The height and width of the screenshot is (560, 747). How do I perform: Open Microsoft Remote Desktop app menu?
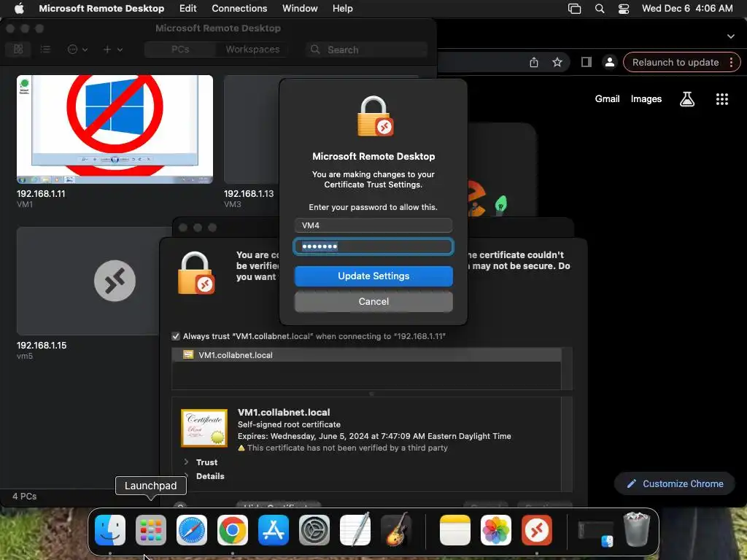(x=101, y=8)
